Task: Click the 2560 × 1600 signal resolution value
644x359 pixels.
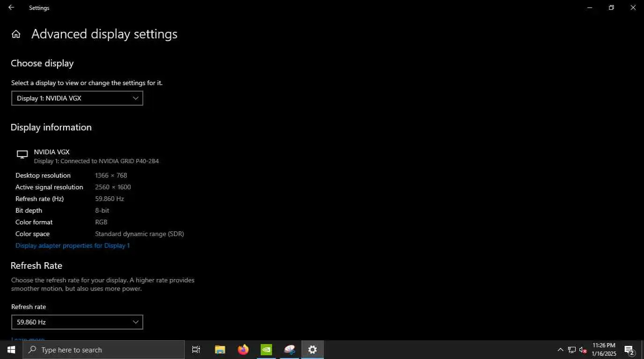Action: [113, 187]
